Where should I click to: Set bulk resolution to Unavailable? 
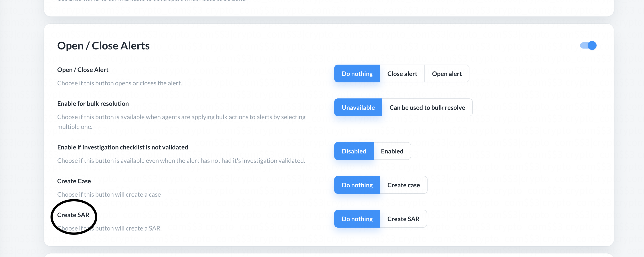coord(358,108)
